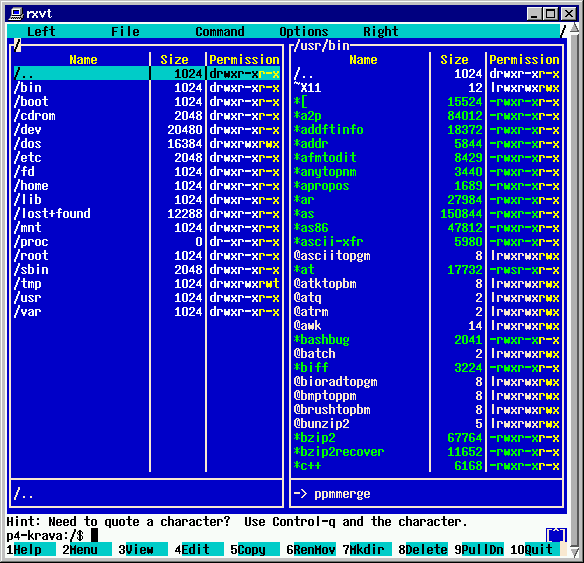The height and width of the screenshot is (563, 584).
Task: Open the Left panel menu
Action: point(41,32)
